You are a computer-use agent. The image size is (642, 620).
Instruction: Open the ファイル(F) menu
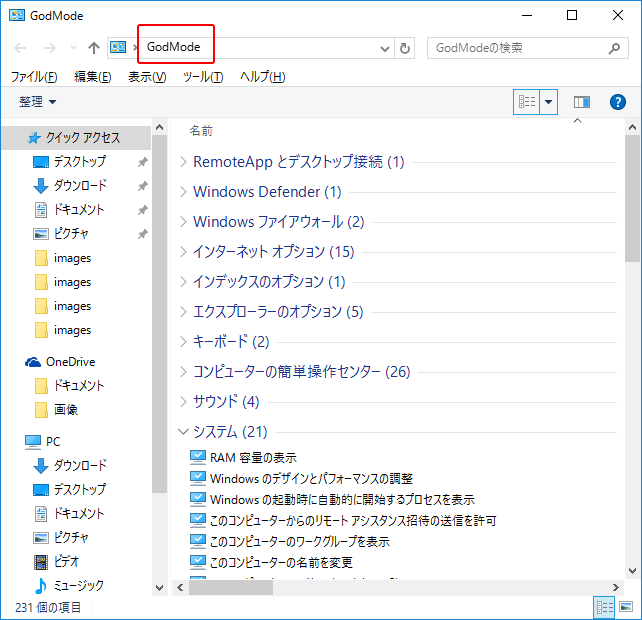pos(34,77)
